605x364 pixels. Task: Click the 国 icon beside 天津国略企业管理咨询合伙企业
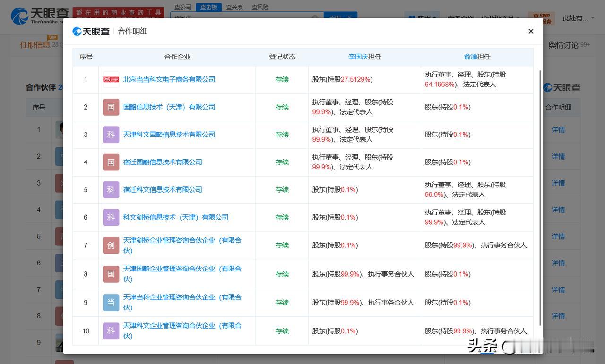(111, 274)
